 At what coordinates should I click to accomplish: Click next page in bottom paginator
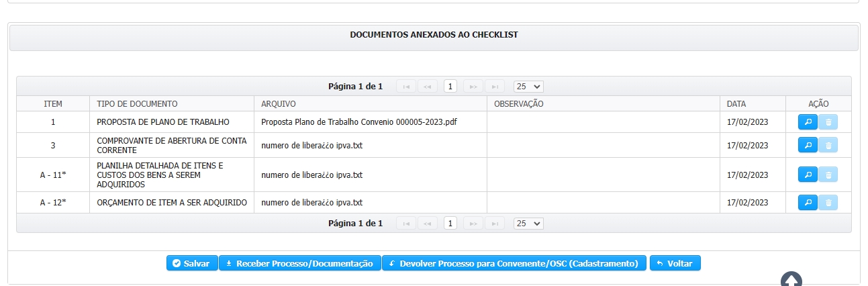pyautogui.click(x=473, y=223)
